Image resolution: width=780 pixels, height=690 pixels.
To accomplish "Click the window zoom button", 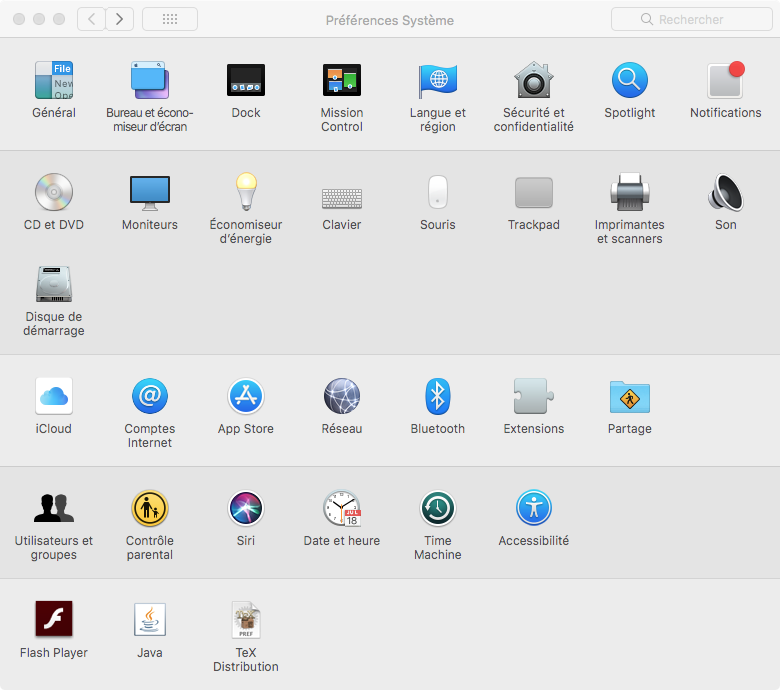I will pos(59,19).
